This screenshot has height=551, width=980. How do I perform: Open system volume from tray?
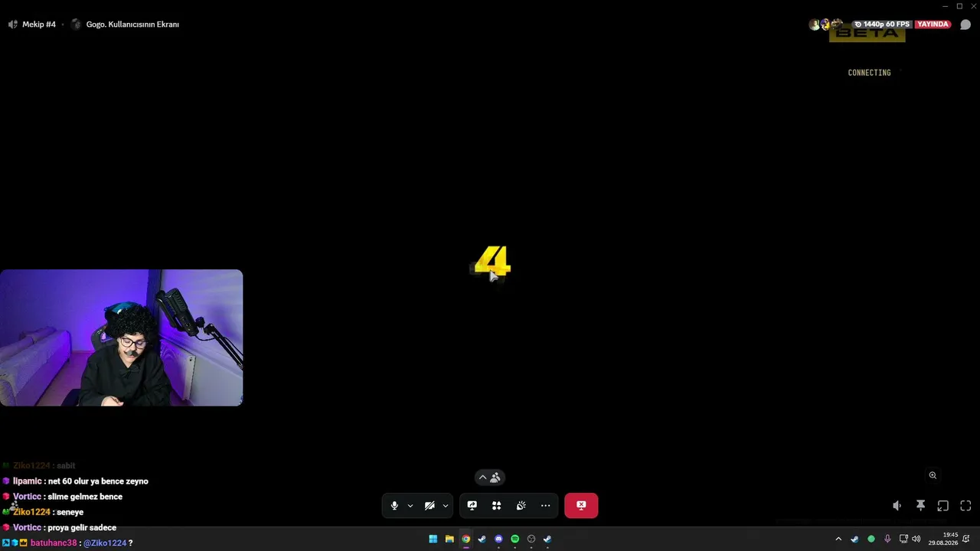tap(916, 540)
